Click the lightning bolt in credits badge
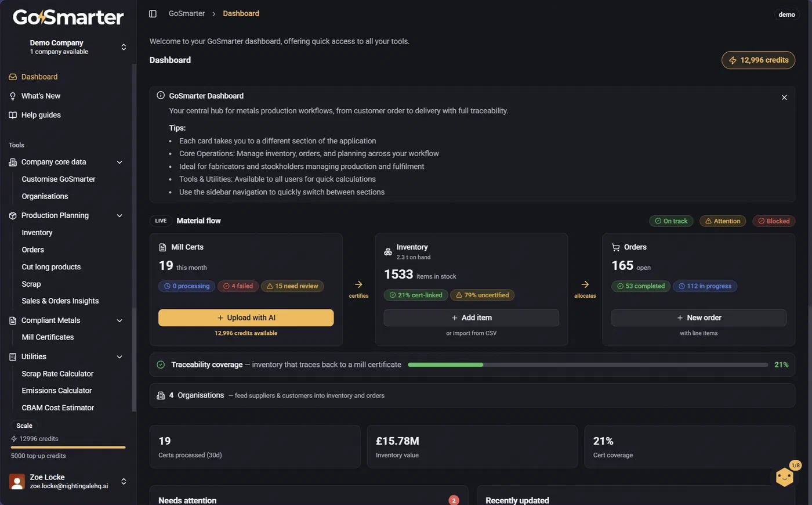 [x=733, y=60]
